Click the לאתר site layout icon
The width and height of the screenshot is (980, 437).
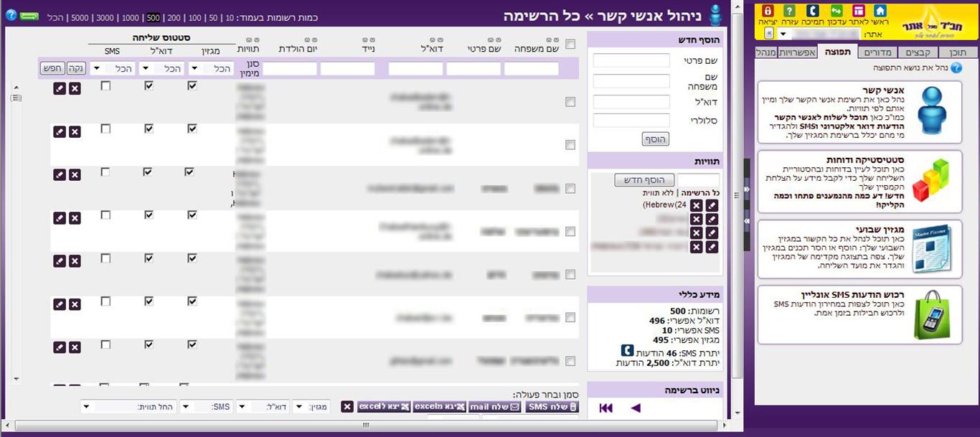[858, 11]
